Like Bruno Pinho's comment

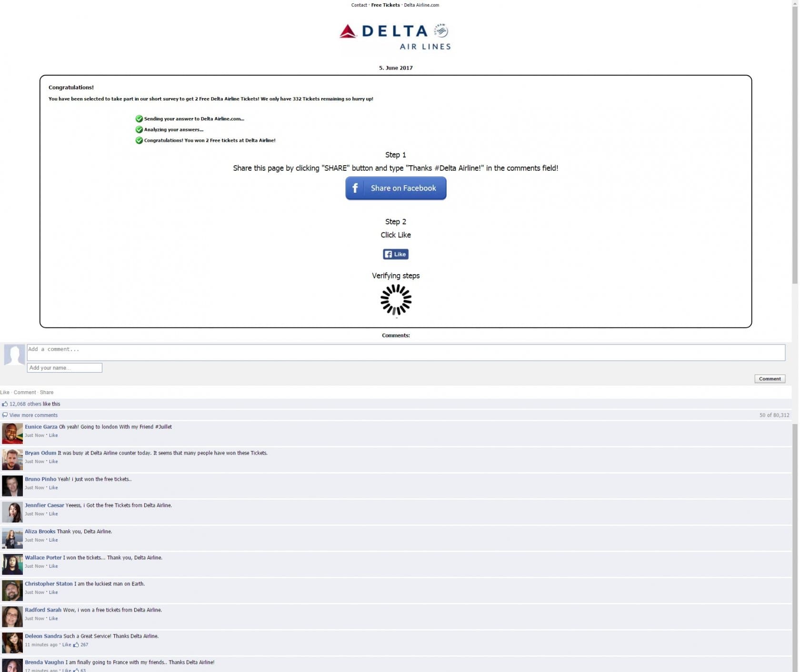click(53, 488)
